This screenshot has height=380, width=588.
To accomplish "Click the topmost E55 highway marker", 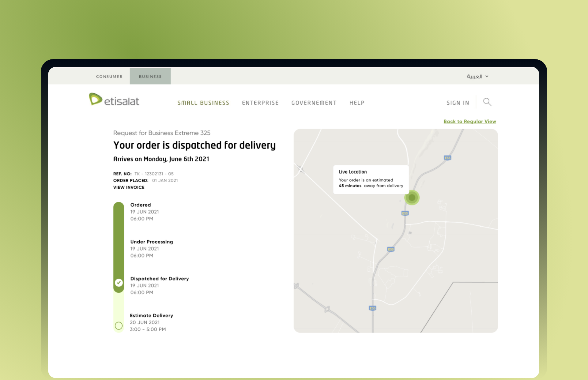I will [447, 158].
